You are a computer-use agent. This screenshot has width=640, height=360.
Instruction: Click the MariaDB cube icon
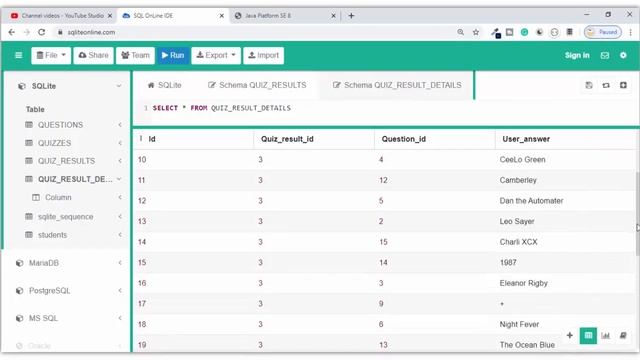pos(19,263)
